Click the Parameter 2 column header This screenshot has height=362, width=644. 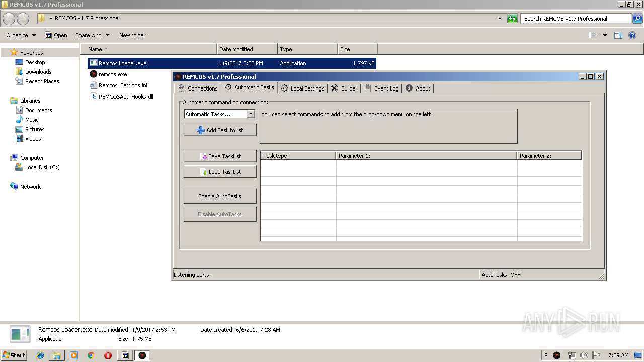pyautogui.click(x=549, y=156)
